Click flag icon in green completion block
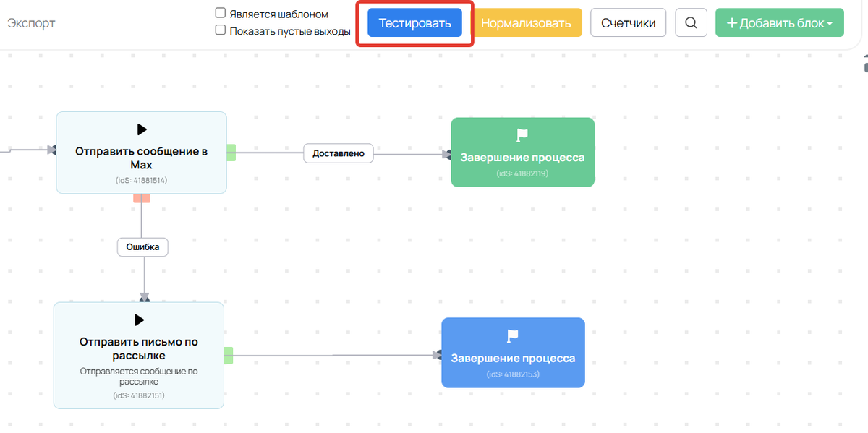Screen dimensions: 868x433 [522, 135]
